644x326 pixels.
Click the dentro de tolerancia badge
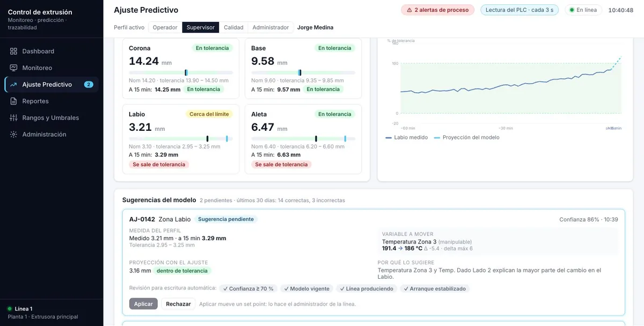click(x=182, y=271)
